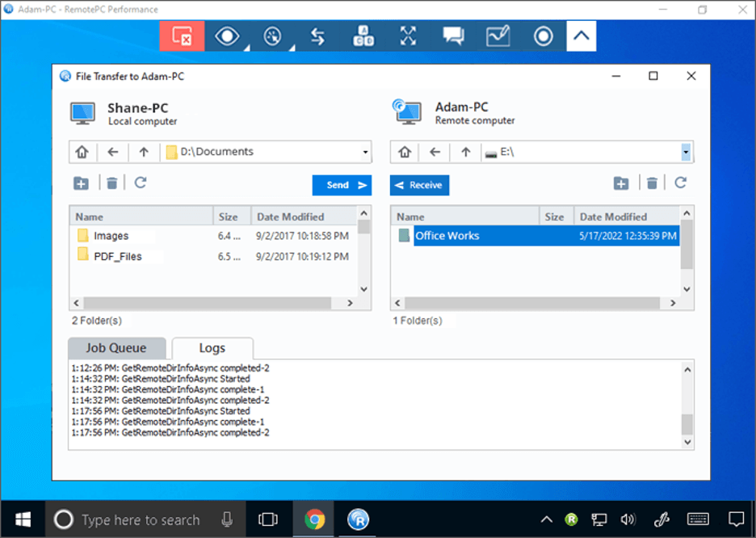The image size is (756, 538).
Task: Toggle session recording on
Action: [543, 36]
